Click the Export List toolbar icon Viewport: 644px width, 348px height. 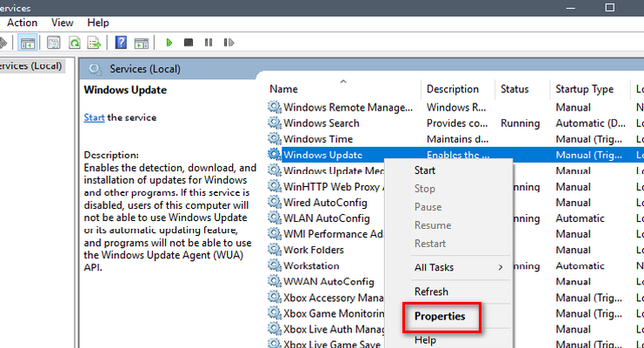94,43
